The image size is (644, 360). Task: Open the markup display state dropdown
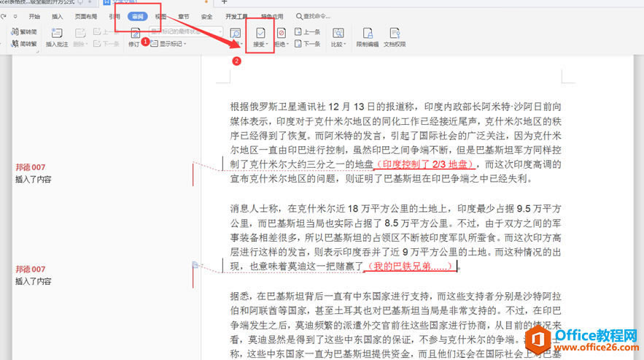tap(186, 31)
